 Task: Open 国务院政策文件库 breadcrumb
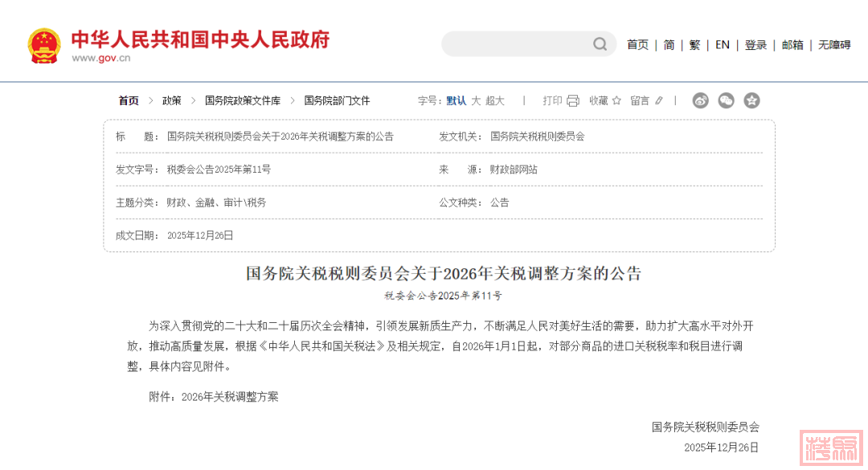243,100
